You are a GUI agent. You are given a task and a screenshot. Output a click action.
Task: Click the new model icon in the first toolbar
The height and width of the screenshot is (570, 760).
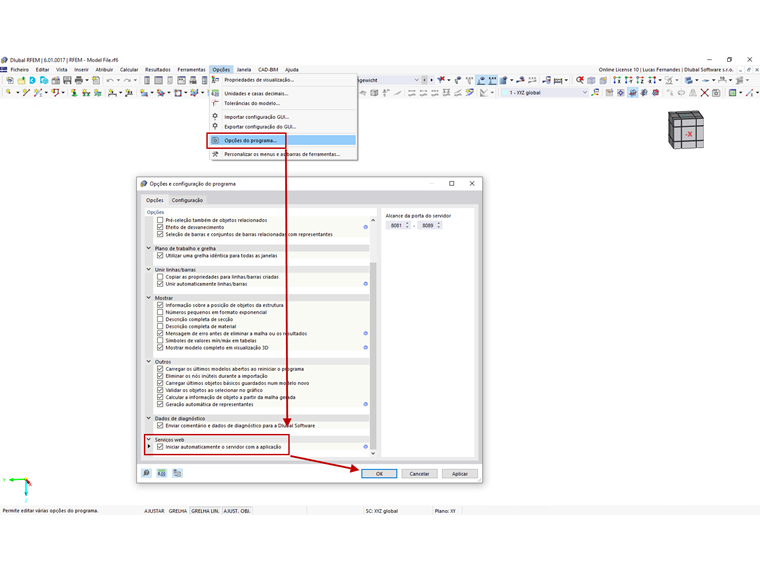[10, 80]
